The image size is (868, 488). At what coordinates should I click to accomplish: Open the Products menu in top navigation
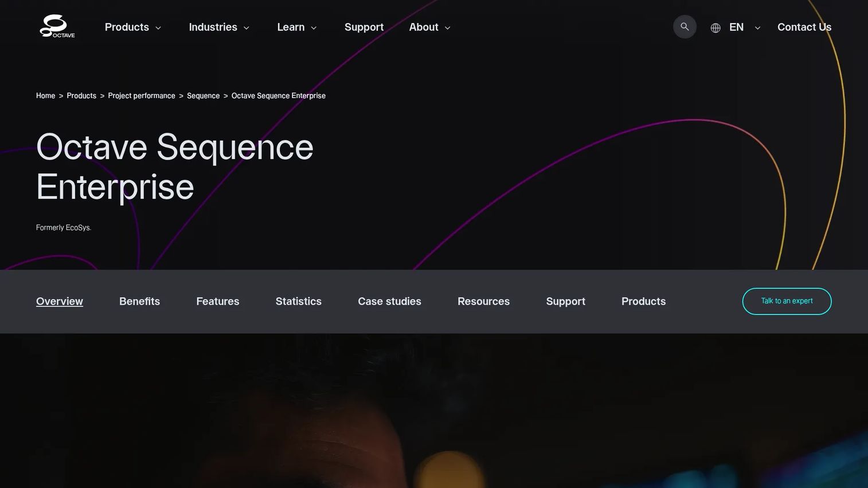coord(127,27)
